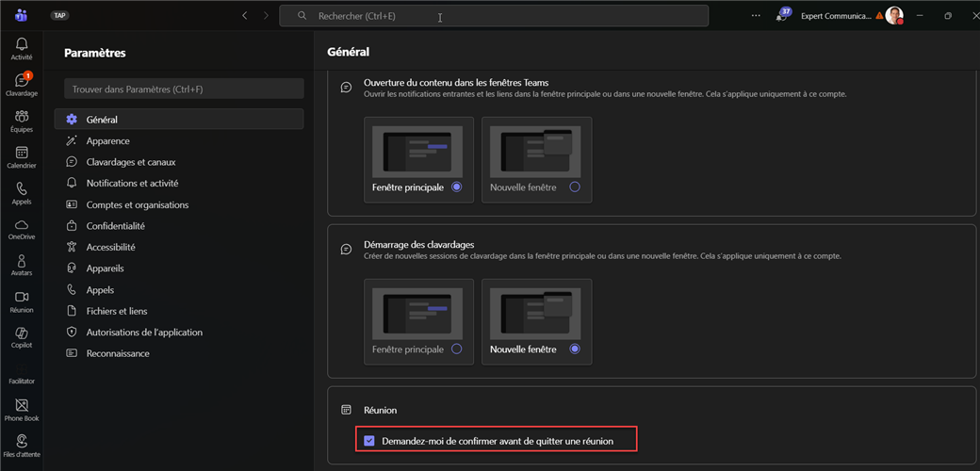The height and width of the screenshot is (471, 980).
Task: Go to Équipes in the sidebar
Action: click(x=21, y=121)
